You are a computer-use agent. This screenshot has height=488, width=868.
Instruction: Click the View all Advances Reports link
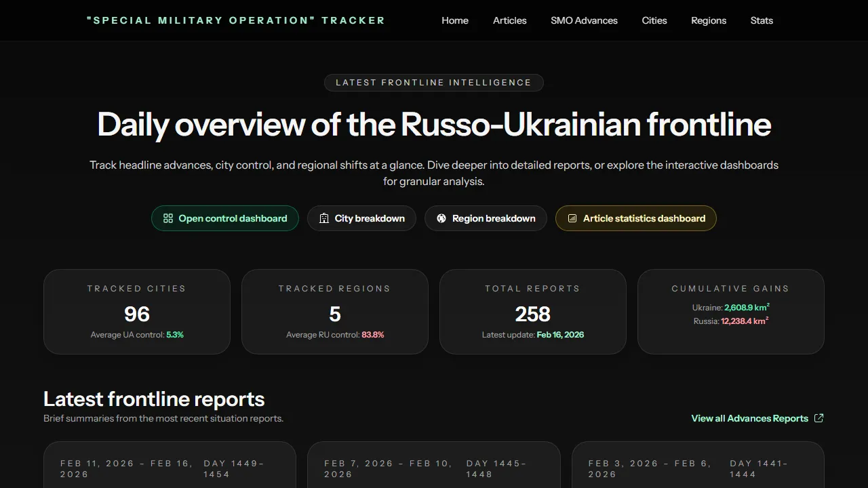click(749, 418)
